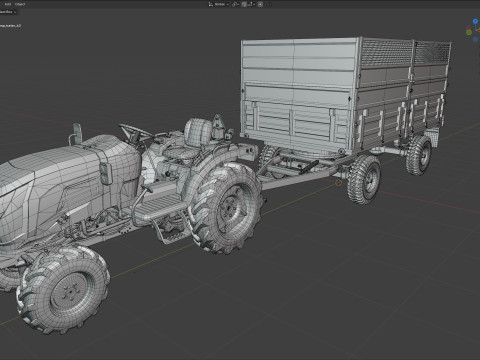Open the snapping options dropdown
Screen dimensions: 480x360
[251, 4]
